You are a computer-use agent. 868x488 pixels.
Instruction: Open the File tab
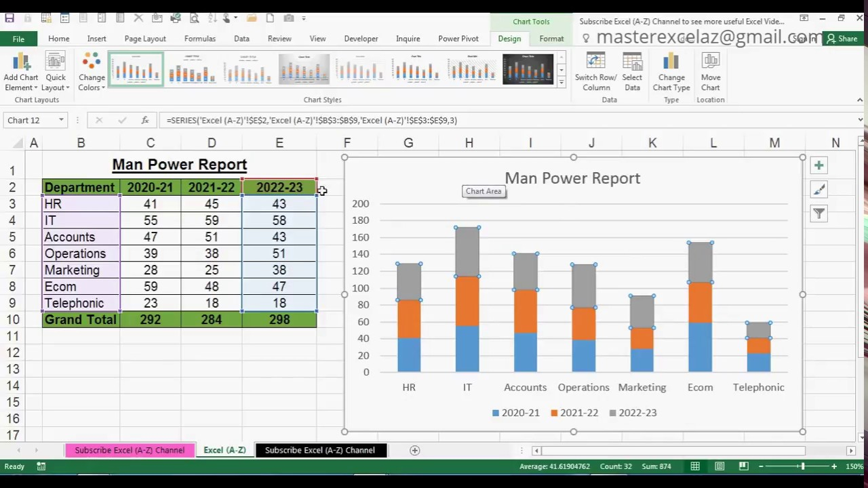[18, 39]
